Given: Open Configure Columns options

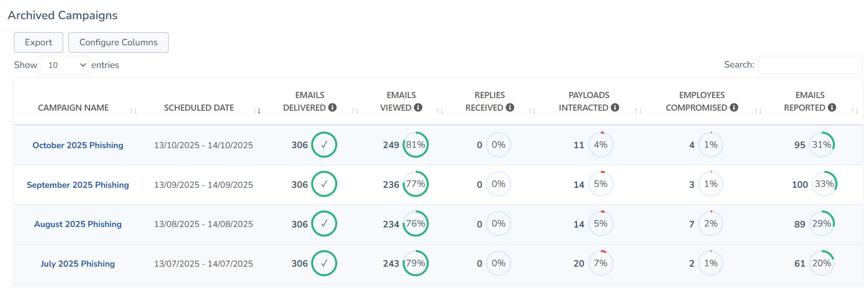Looking at the screenshot, I should click(x=118, y=42).
